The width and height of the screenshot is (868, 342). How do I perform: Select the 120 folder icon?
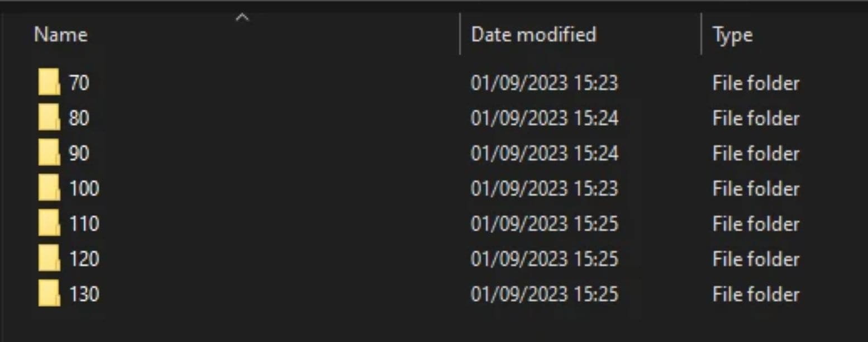coord(49,259)
